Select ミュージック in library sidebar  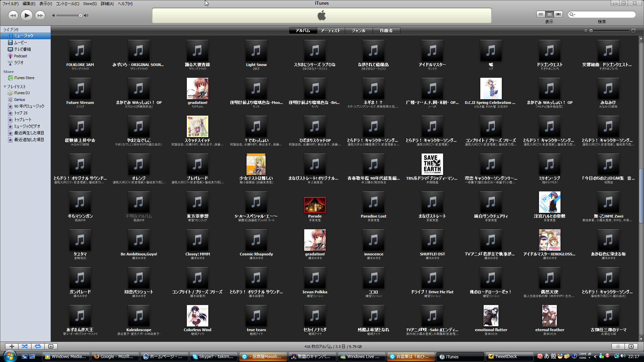[25, 36]
